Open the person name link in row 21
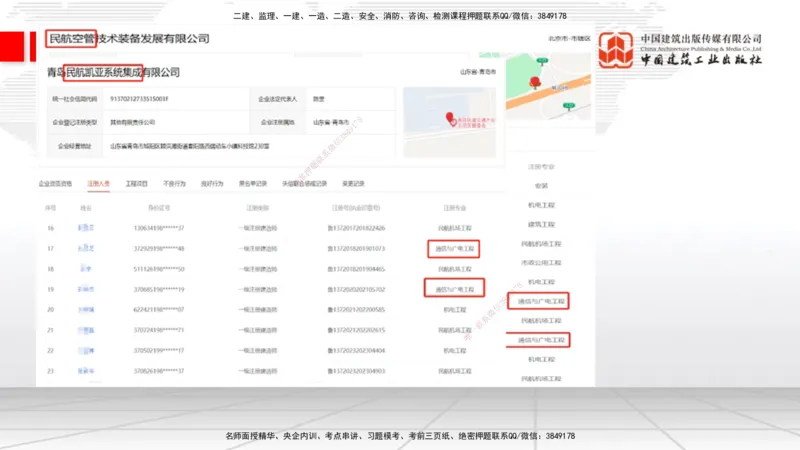800x450 pixels. coord(86,330)
